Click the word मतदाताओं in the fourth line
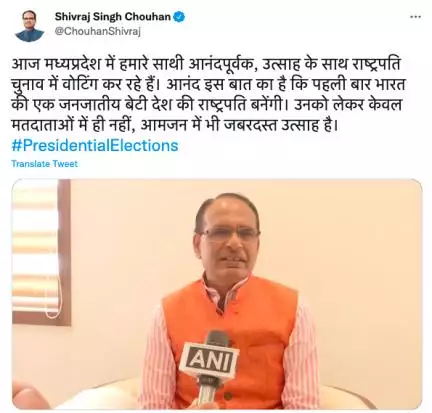Image resolution: width=432 pixels, height=413 pixels. (41, 126)
